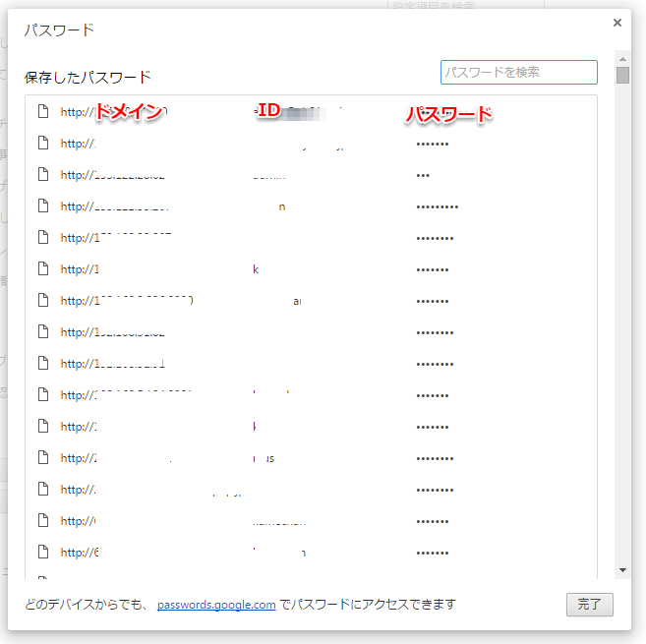The width and height of the screenshot is (646, 644).
Task: Select the three-dot masked password field
Action: pyautogui.click(x=423, y=176)
